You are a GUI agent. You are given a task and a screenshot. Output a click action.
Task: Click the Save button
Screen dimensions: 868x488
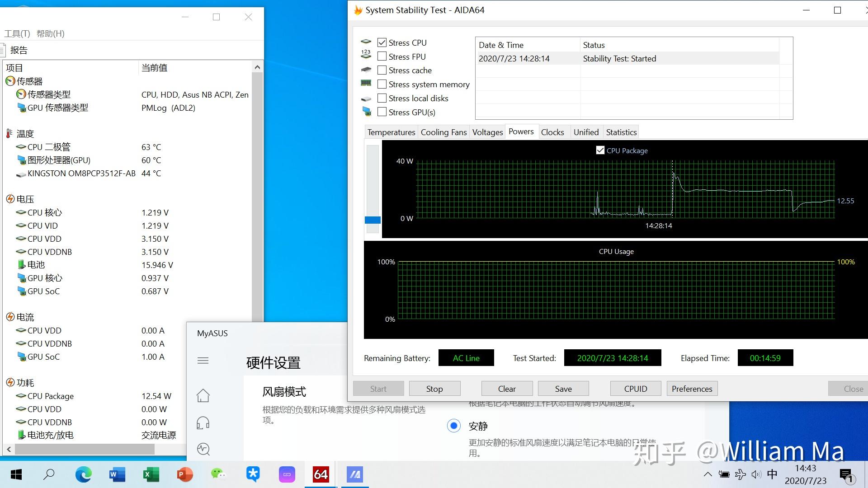563,389
